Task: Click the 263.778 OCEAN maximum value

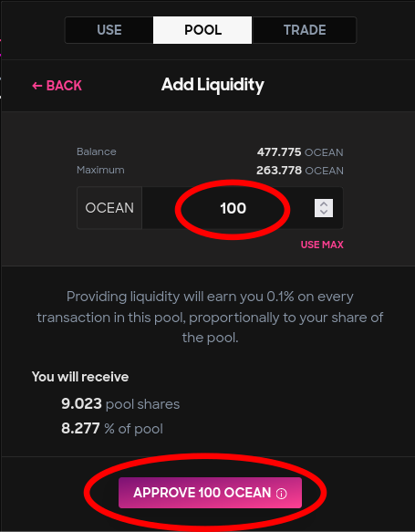Action: [300, 170]
